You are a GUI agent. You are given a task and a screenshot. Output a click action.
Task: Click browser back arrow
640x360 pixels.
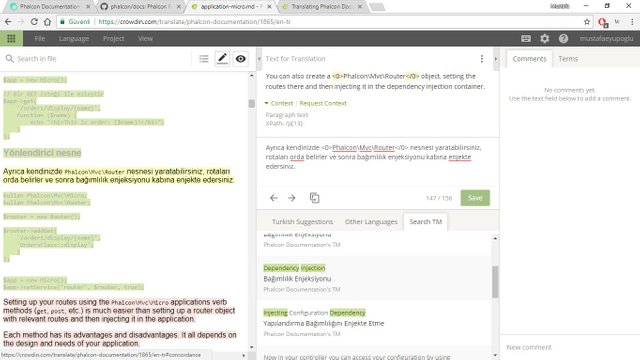(x=8, y=22)
